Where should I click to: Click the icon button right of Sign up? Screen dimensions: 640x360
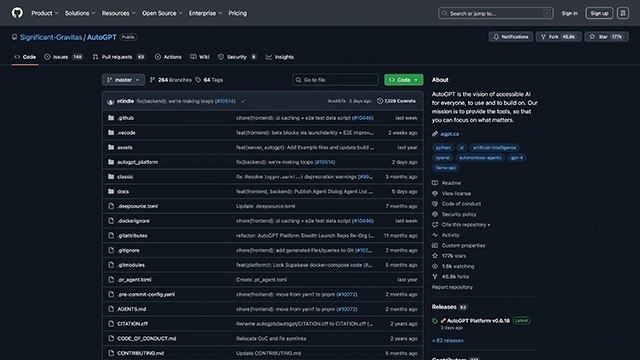[623, 13]
